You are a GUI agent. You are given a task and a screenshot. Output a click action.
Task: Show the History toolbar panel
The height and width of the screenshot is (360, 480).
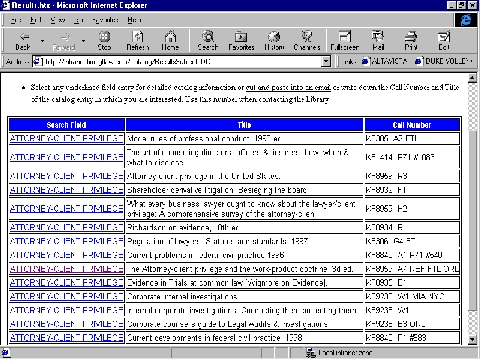point(274,41)
